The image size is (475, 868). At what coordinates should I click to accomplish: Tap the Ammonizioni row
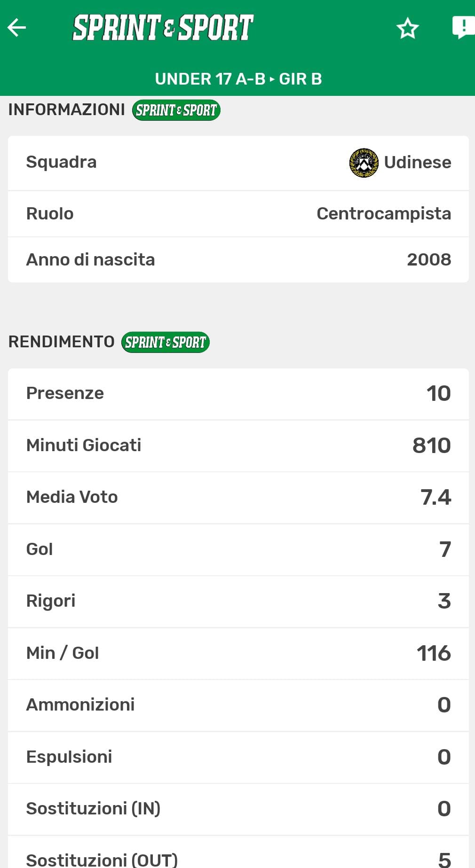pos(238,705)
